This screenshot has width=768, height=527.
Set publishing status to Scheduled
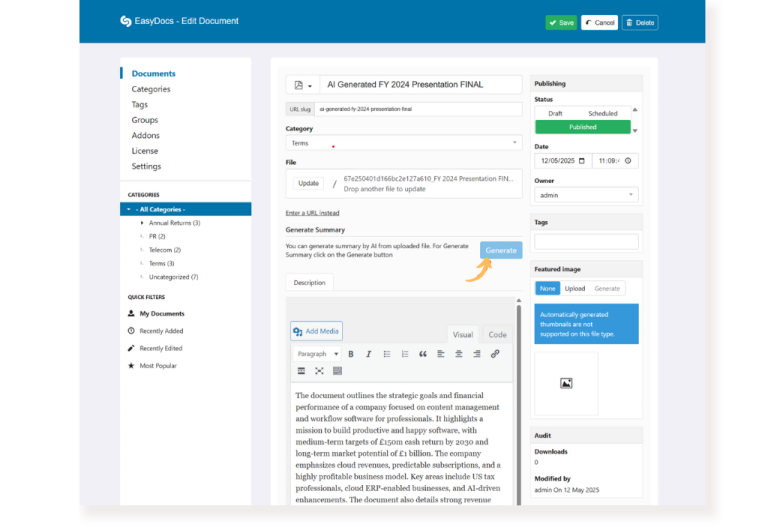(x=602, y=114)
